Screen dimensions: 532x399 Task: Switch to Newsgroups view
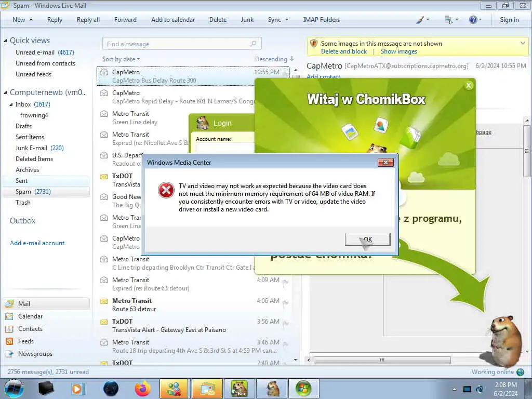pos(46,354)
